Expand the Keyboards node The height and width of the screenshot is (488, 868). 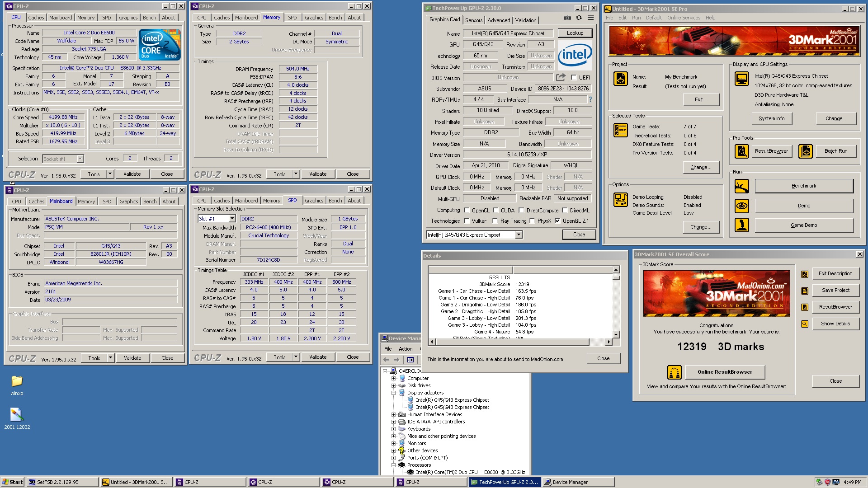(x=393, y=429)
